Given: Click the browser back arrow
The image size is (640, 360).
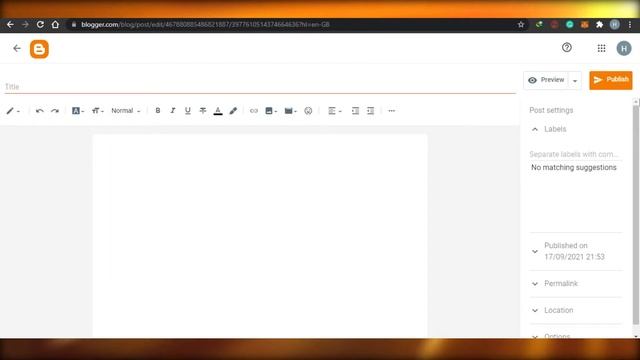Looking at the screenshot, I should (10, 24).
